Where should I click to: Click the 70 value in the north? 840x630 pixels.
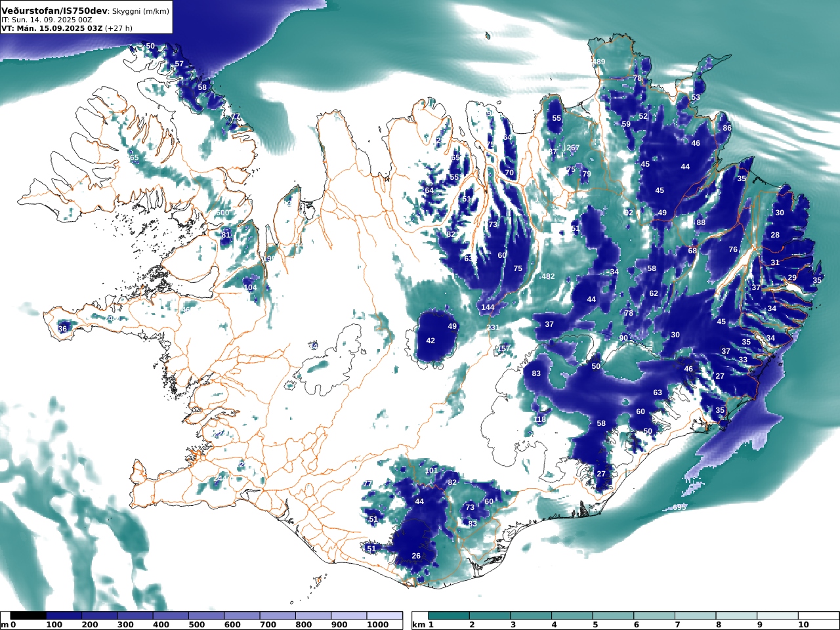click(x=509, y=173)
